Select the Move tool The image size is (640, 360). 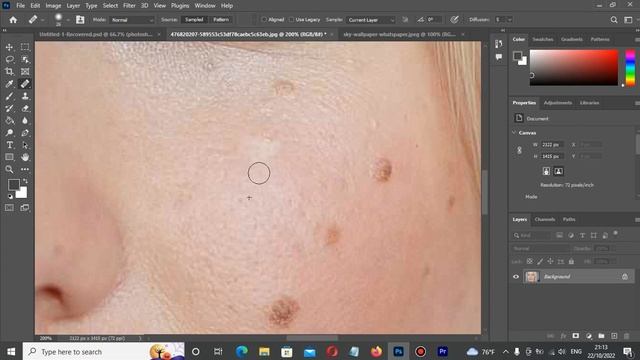pos(9,47)
